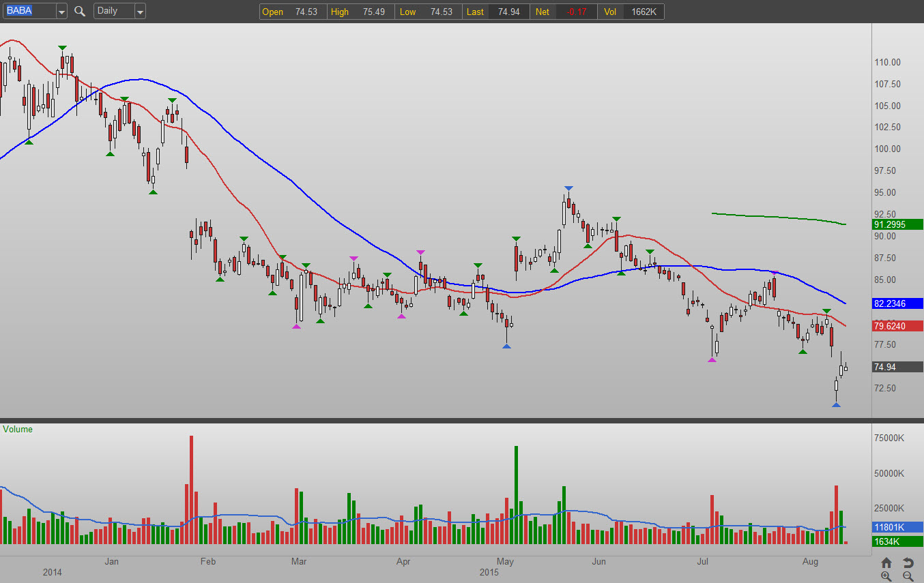Click the BABA symbol input field
Screen dimensions: 924x583
(28, 11)
